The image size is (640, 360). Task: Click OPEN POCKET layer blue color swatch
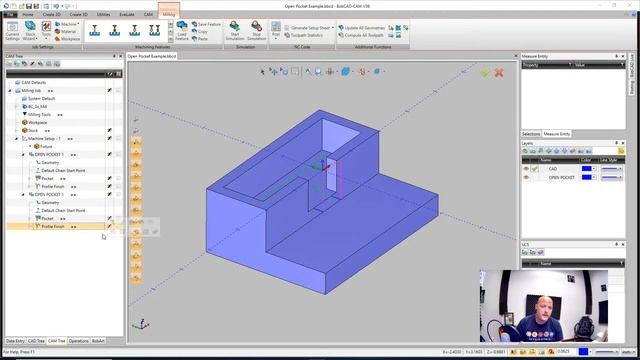pos(586,177)
